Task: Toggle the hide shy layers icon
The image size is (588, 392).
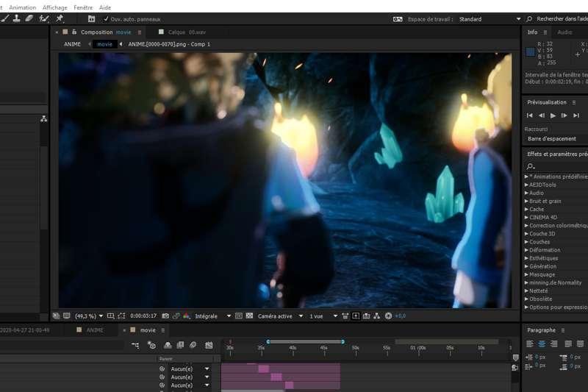Action: [x=168, y=345]
